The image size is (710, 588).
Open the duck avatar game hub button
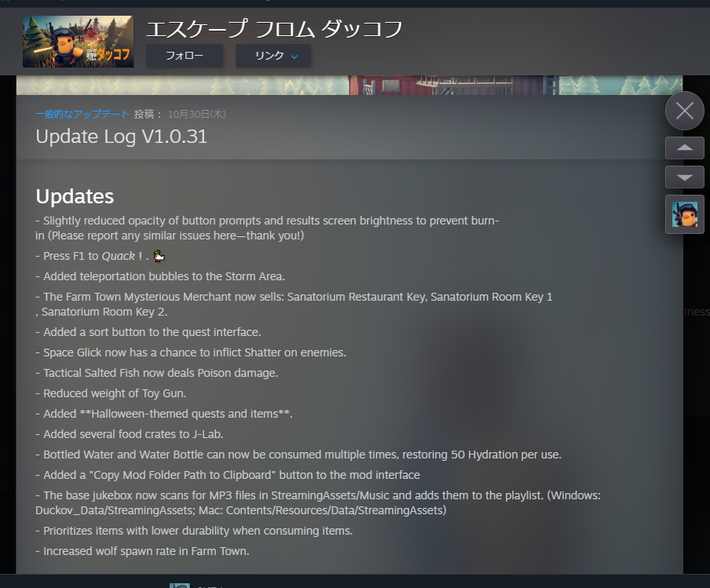click(x=684, y=214)
